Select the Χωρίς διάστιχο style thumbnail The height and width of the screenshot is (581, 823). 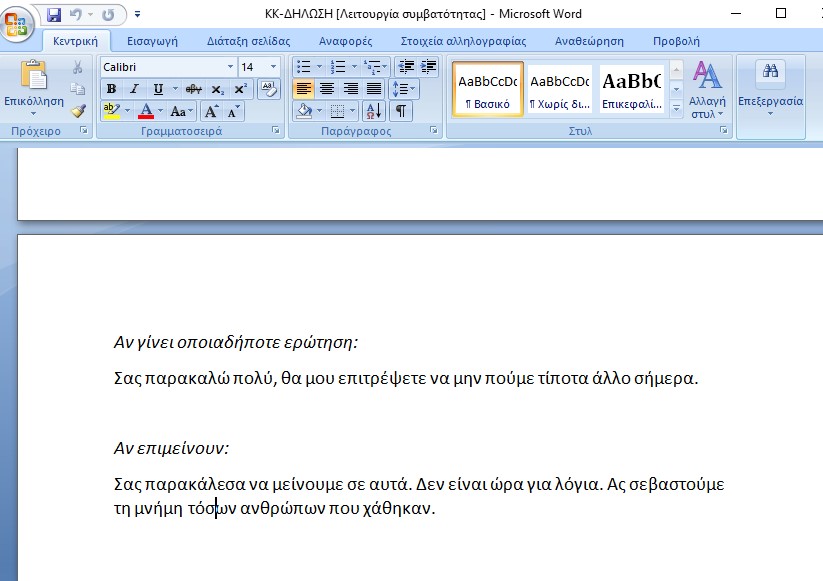[x=559, y=89]
